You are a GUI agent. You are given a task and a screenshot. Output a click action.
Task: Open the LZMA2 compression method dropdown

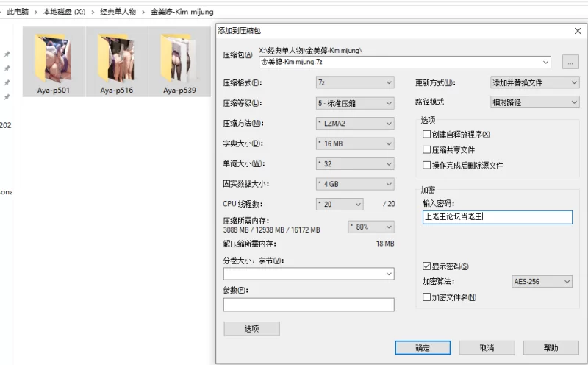355,123
